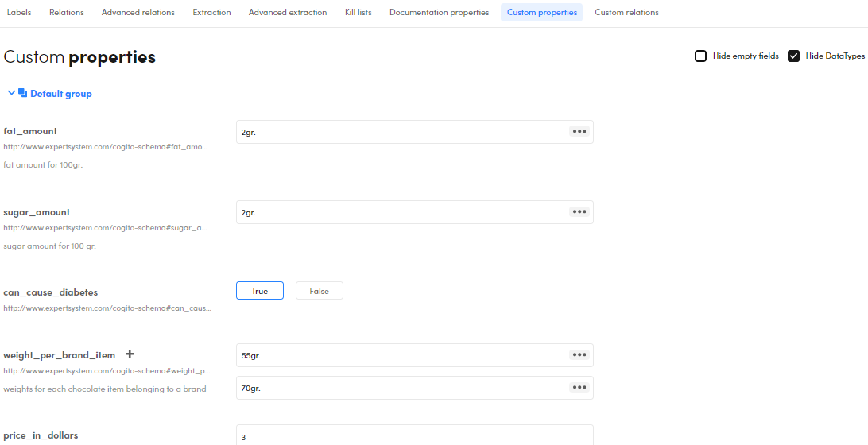This screenshot has width=868, height=445.
Task: Set can_cause_diabetes to True
Action: [x=260, y=291]
